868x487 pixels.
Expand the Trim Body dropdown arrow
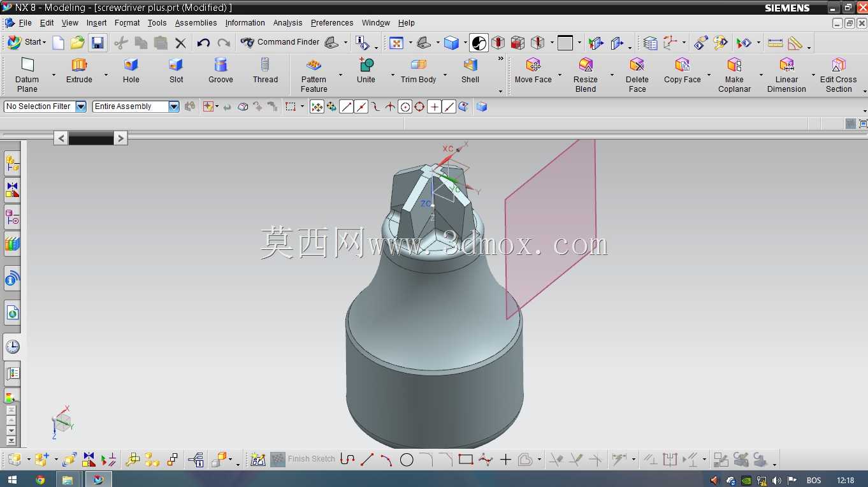click(445, 75)
